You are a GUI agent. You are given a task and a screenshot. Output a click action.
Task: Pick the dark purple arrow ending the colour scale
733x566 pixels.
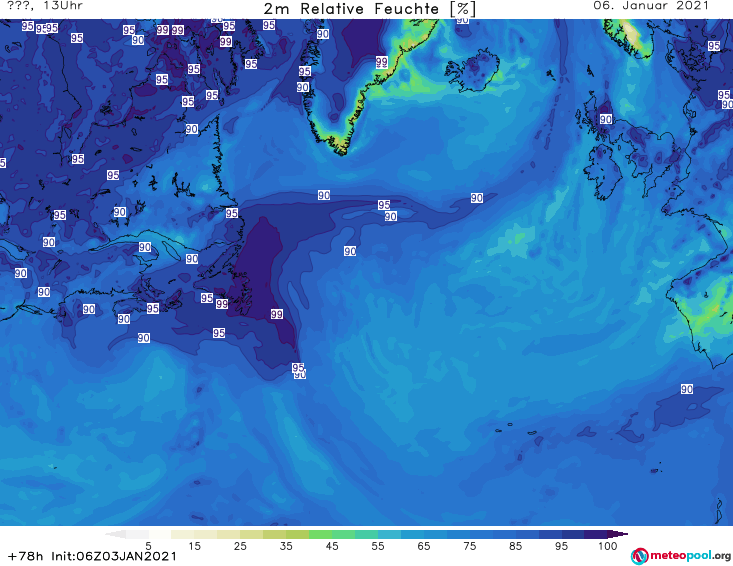[x=618, y=534]
